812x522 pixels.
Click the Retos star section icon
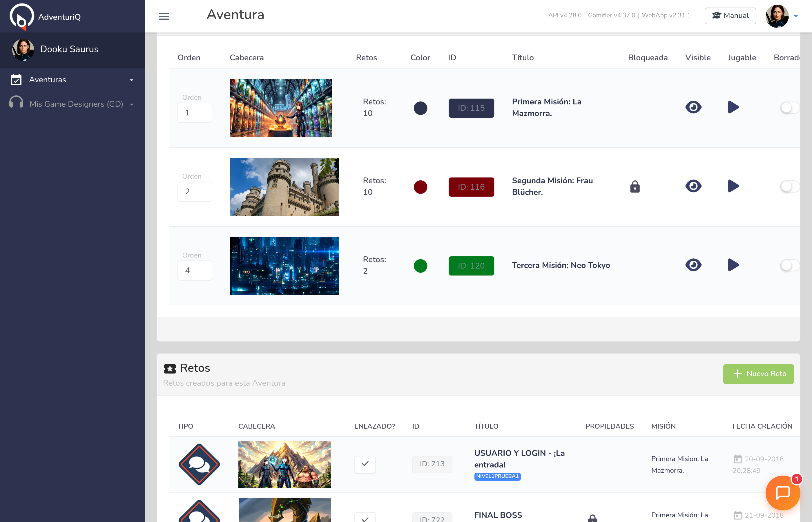coord(170,369)
